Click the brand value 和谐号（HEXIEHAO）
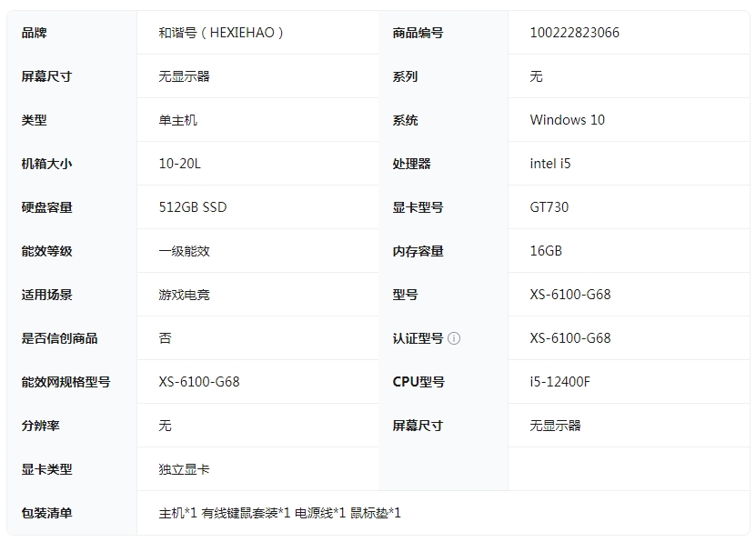Viewport: 756px width, 542px height. click(222, 33)
